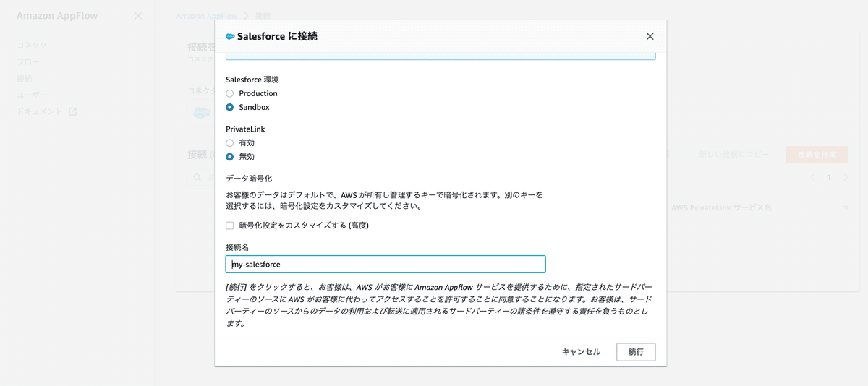
Task: Cancel with the キャンセル button
Action: (x=581, y=352)
